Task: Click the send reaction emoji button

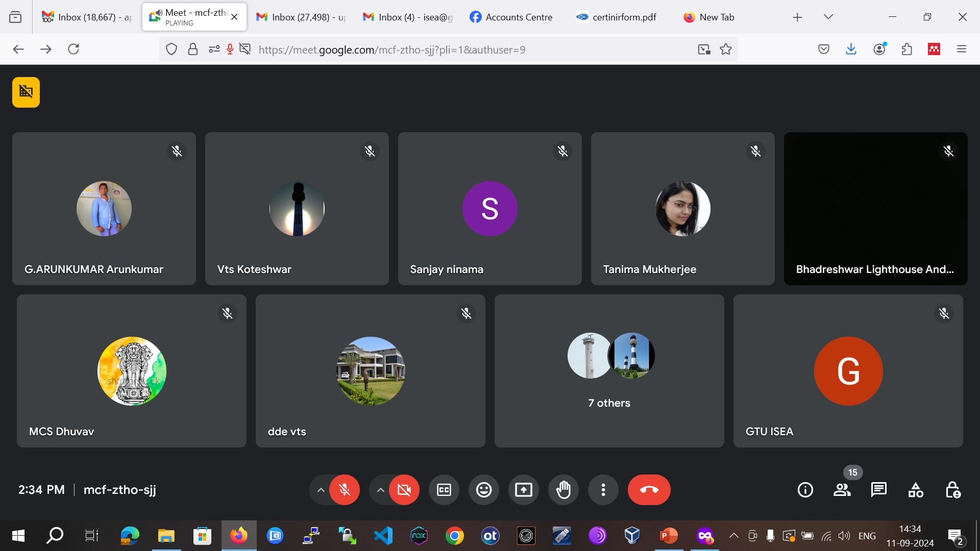Action: click(483, 490)
